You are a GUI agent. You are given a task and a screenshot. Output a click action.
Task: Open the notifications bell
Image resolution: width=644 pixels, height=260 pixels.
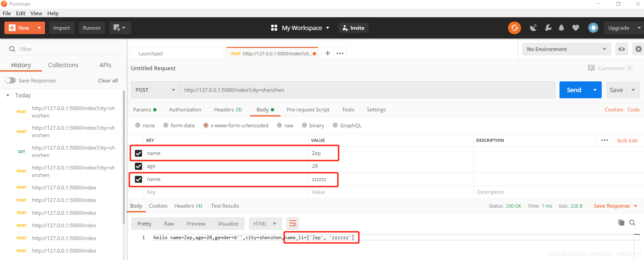click(x=561, y=28)
